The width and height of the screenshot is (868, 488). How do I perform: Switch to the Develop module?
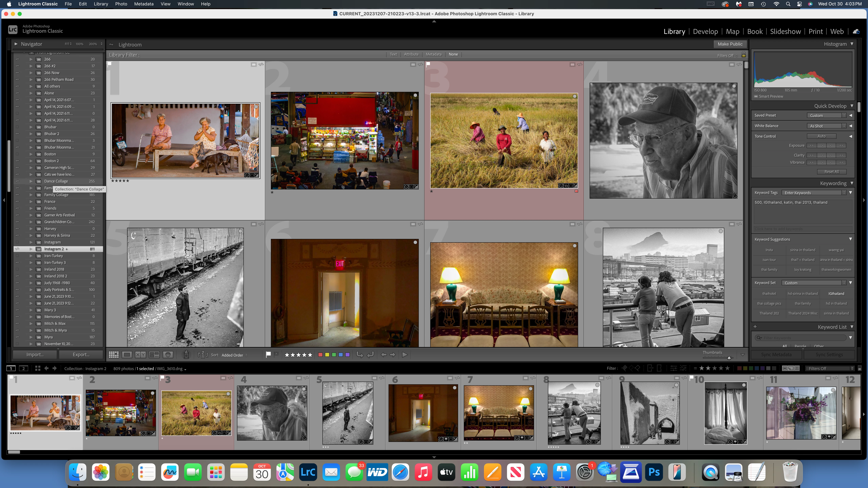pyautogui.click(x=705, y=31)
